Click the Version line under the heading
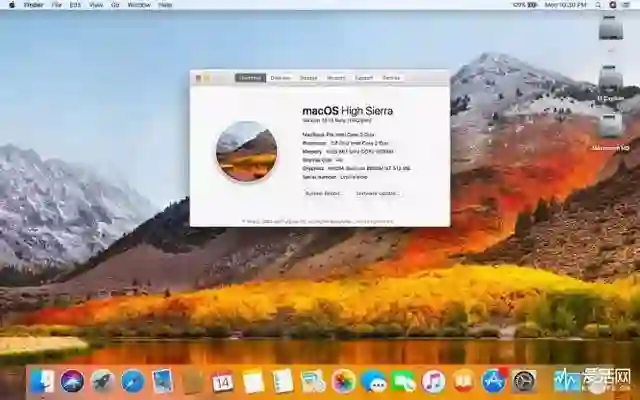640x400 pixels. (x=337, y=121)
